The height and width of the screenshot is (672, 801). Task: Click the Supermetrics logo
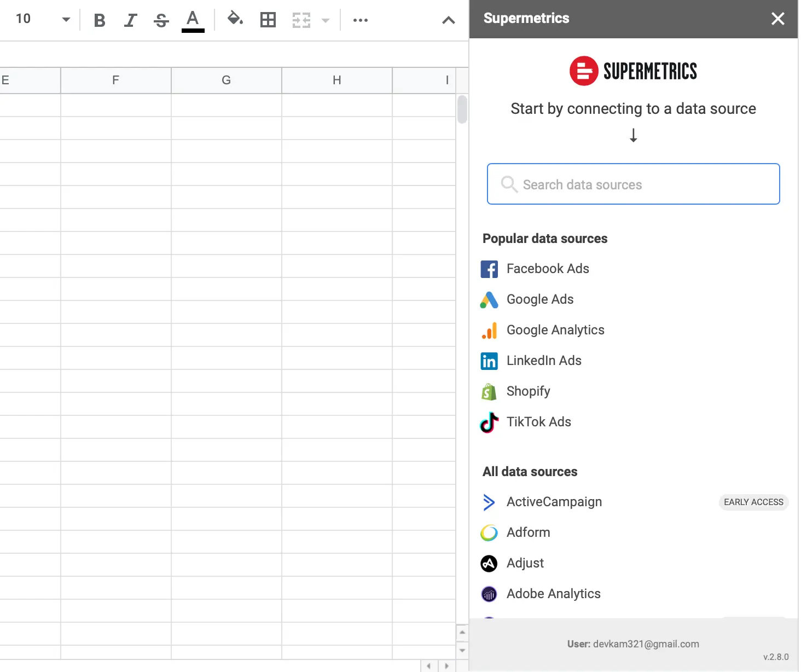pyautogui.click(x=634, y=71)
